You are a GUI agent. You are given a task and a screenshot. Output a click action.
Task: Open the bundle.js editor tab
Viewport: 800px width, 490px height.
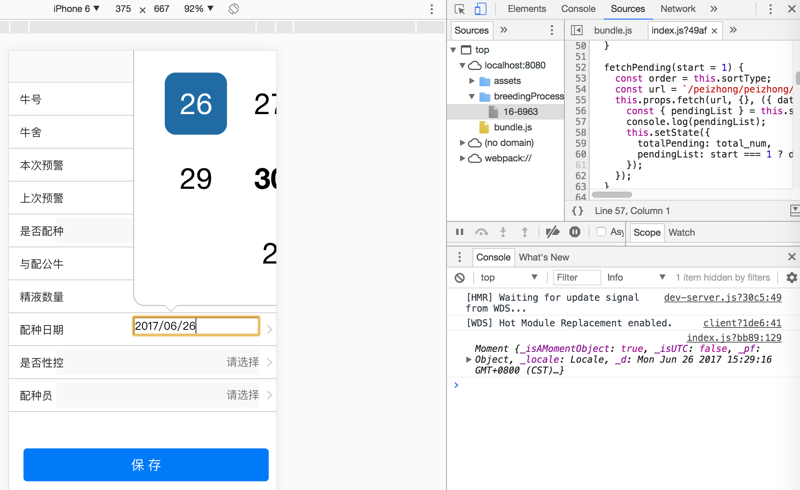coord(613,31)
